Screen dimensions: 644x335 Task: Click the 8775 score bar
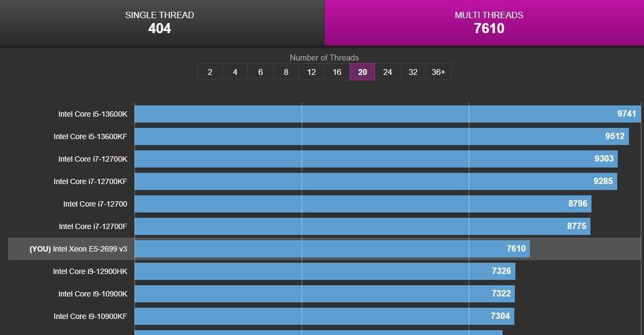[362, 226]
